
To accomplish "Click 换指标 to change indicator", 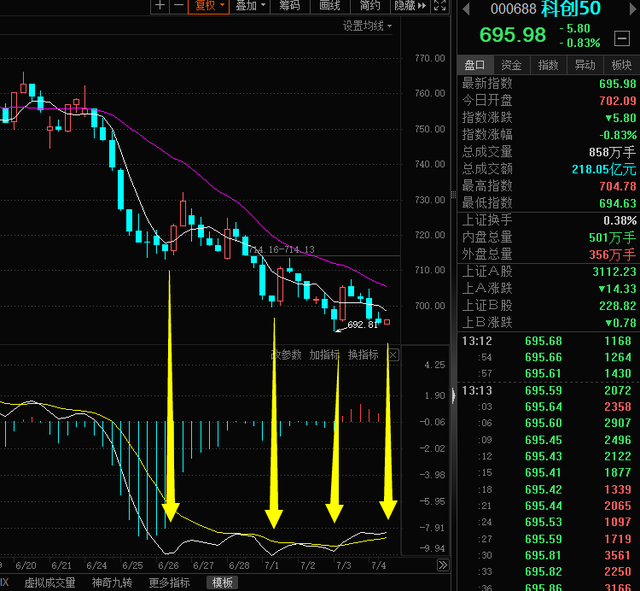I will [x=363, y=355].
